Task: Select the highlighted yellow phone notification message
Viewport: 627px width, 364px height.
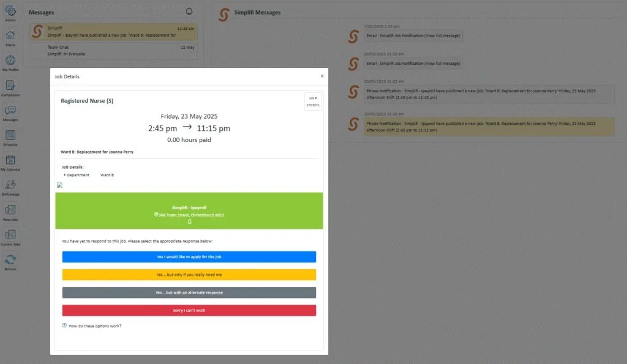Action: (489, 127)
